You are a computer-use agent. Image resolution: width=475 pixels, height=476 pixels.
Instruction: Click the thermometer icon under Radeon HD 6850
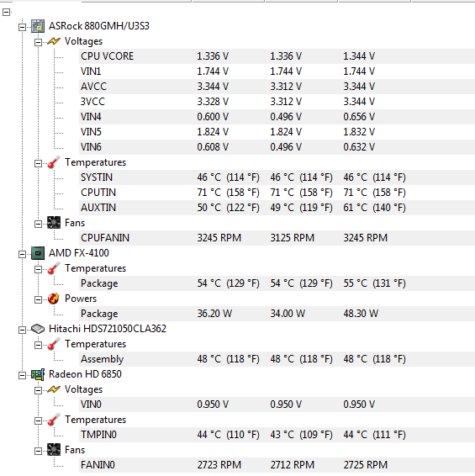(54, 420)
